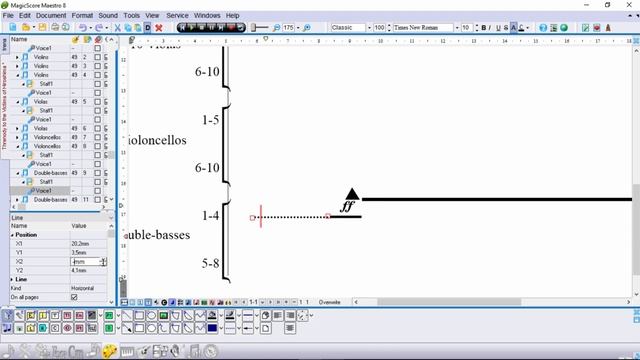Toggle checkbox for Double-basses track 11
Viewport: 640px width, 360px height.
pos(98,200)
